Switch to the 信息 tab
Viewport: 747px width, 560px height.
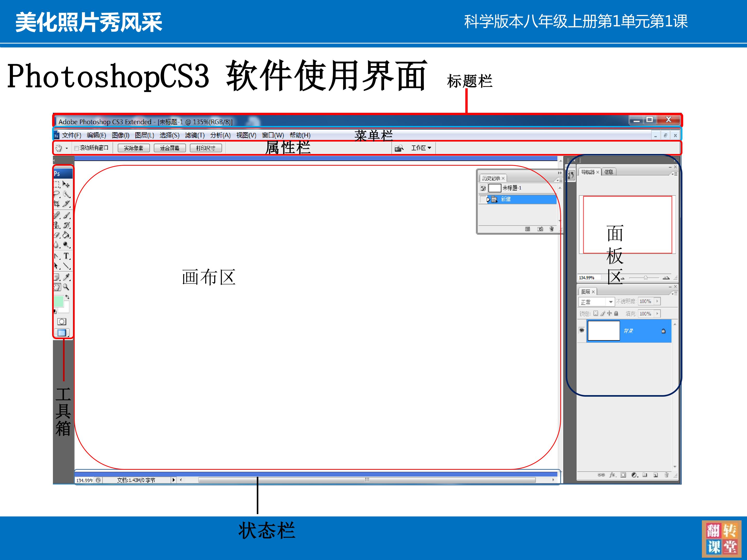point(608,172)
